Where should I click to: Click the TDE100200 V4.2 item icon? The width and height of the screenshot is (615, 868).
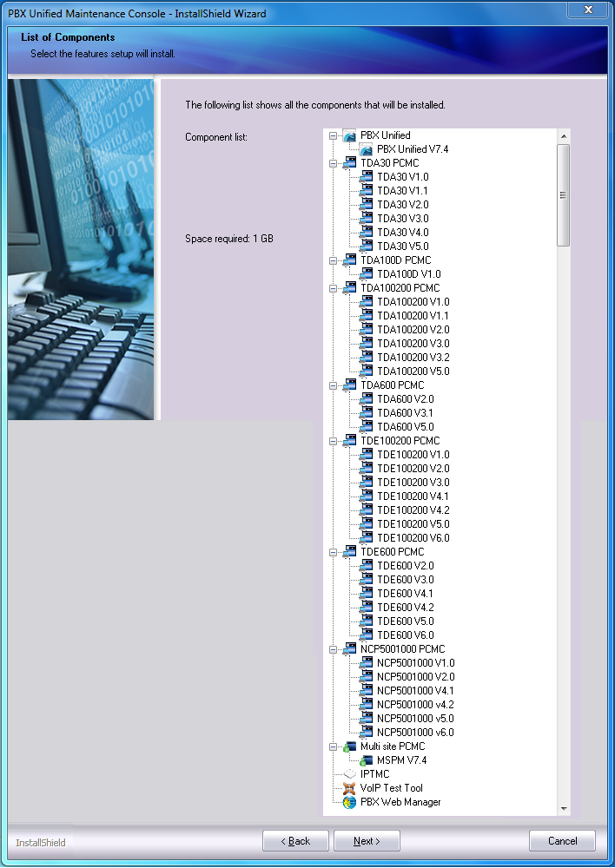coord(366,510)
